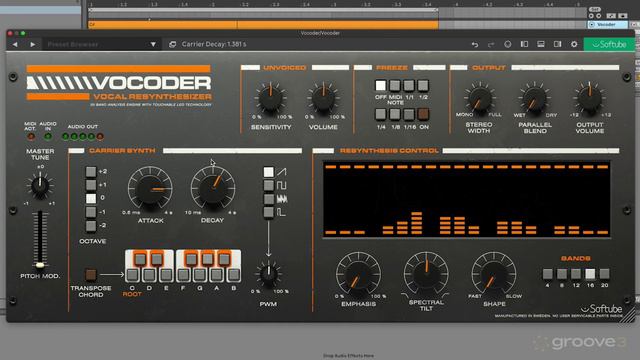
Task: Click the circular icon next to redo
Action: pyautogui.click(x=508, y=44)
